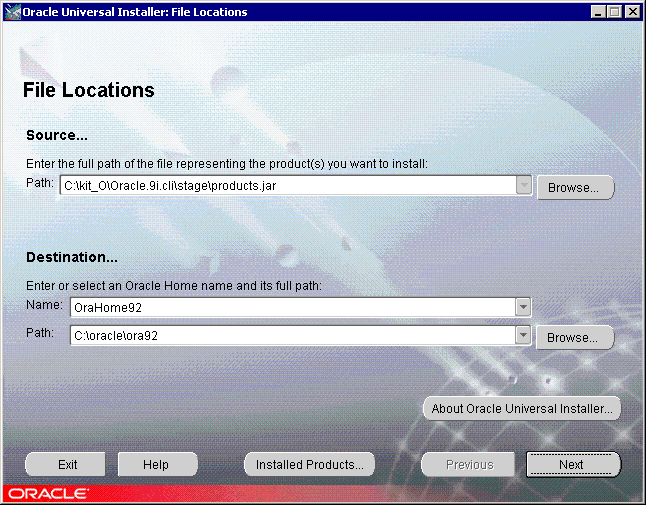646x505 pixels.
Task: Click the ORACLE logo at the bottom
Action: (47, 494)
